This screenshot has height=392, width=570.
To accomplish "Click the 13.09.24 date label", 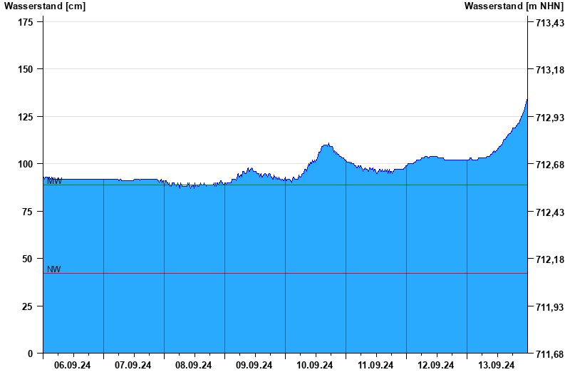I will click(497, 365).
